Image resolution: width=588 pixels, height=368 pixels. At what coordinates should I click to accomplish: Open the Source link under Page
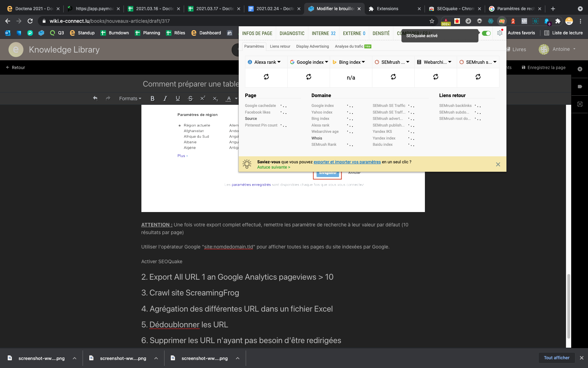(x=251, y=118)
